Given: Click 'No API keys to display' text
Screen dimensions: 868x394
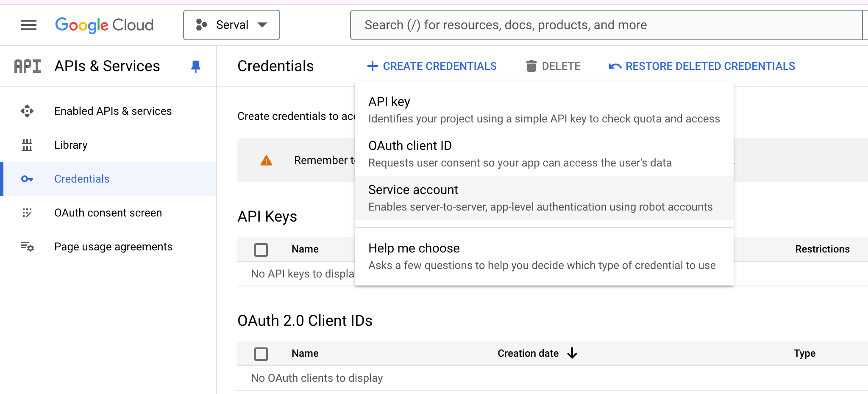Looking at the screenshot, I should pyautogui.click(x=303, y=274).
